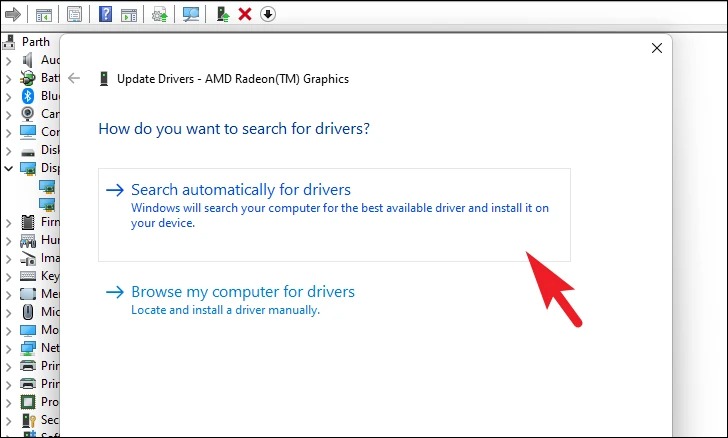Expand the Cameras category chevron
The width and height of the screenshot is (728, 438).
click(8, 114)
